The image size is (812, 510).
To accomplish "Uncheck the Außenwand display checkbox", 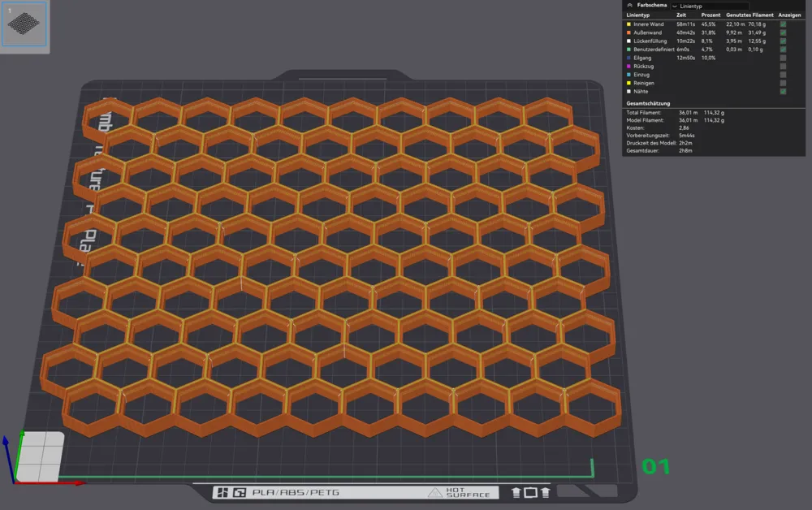I will 783,32.
